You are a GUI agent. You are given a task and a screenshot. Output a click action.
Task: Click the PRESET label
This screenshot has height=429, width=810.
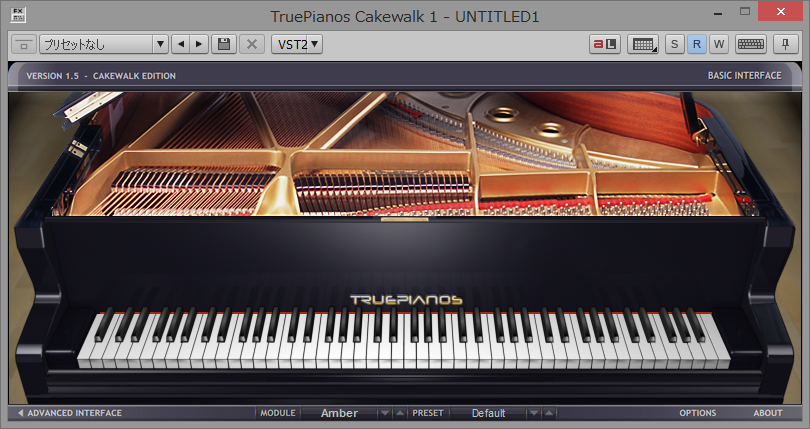pyautogui.click(x=428, y=413)
